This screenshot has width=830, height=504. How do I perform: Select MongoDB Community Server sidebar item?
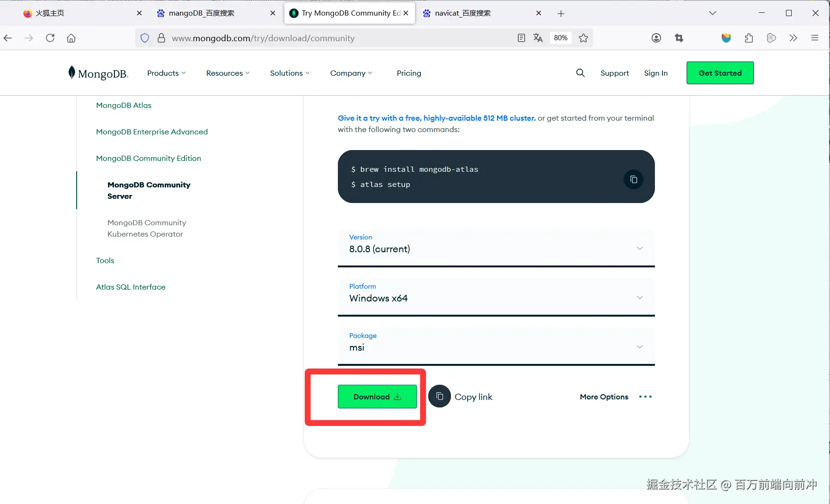pyautogui.click(x=149, y=190)
